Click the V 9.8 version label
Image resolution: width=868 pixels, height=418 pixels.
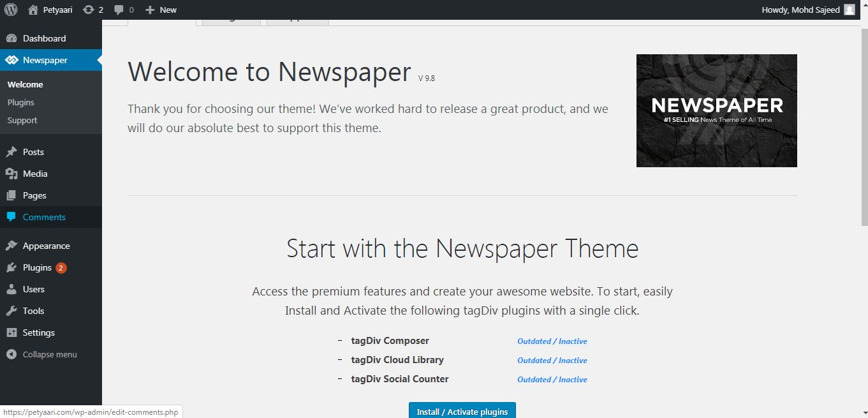(x=427, y=78)
